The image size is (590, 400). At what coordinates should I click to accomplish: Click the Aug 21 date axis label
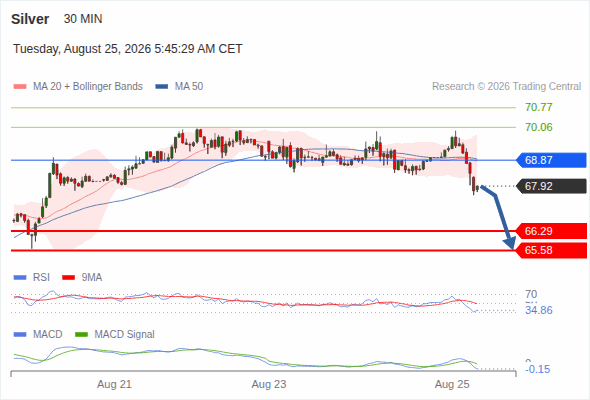tap(114, 384)
